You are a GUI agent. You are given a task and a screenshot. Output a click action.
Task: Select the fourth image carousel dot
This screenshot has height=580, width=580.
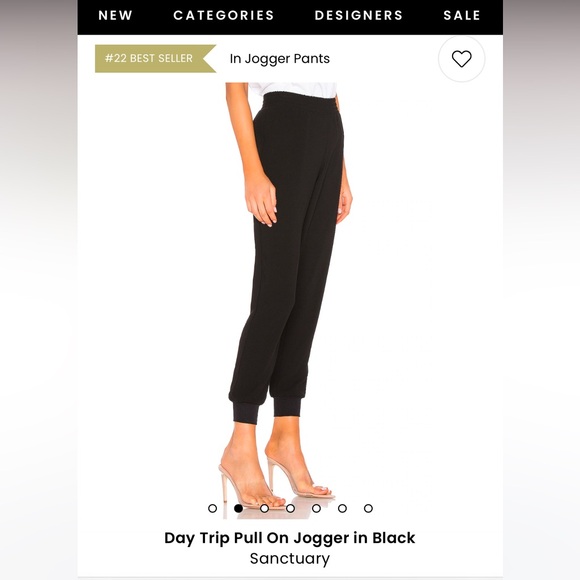[290, 508]
